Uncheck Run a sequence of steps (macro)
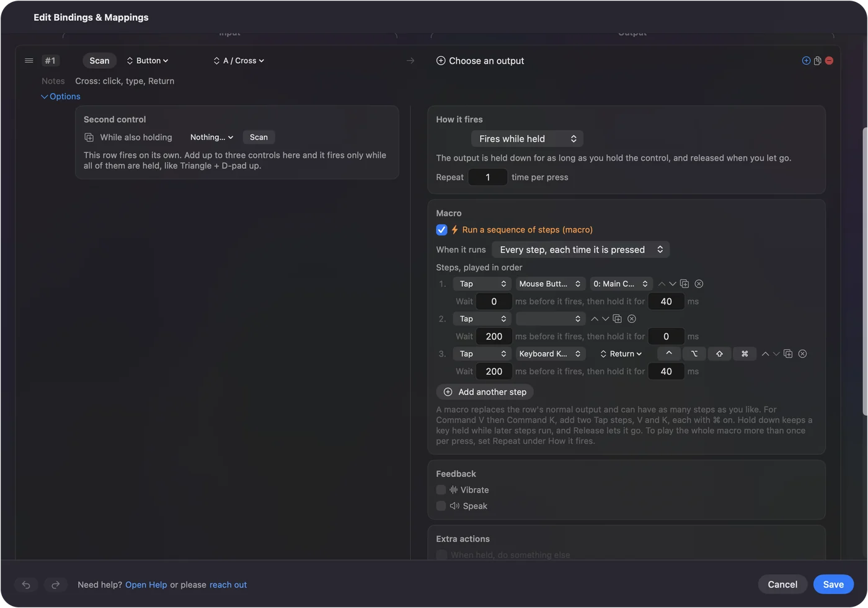The height and width of the screenshot is (608, 868). click(x=441, y=230)
